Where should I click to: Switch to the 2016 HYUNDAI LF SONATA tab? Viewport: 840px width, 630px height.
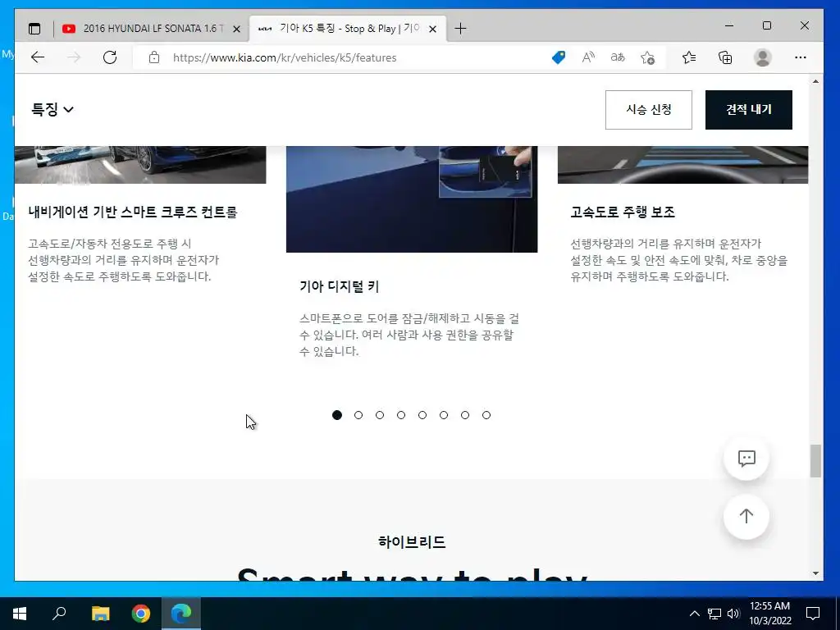click(152, 29)
